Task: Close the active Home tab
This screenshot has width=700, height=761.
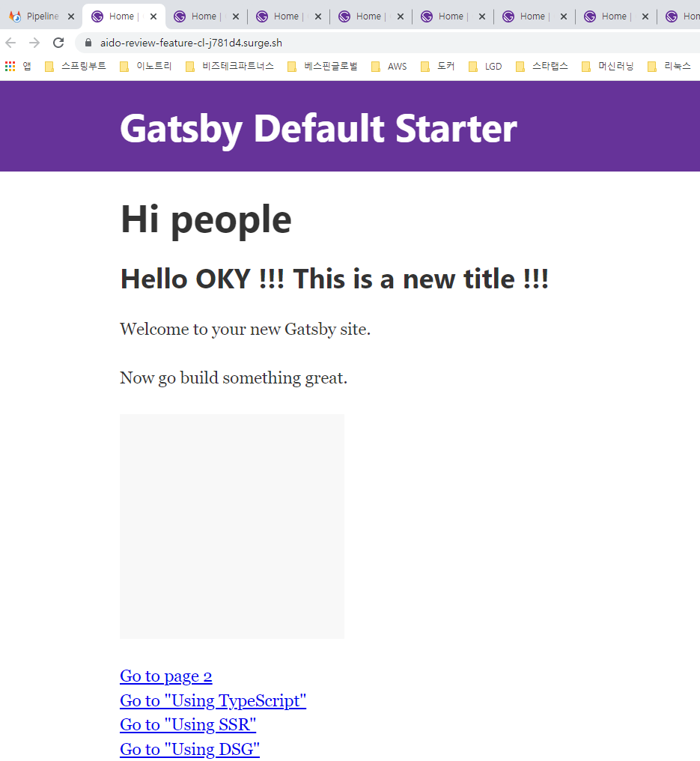Action: 153,16
